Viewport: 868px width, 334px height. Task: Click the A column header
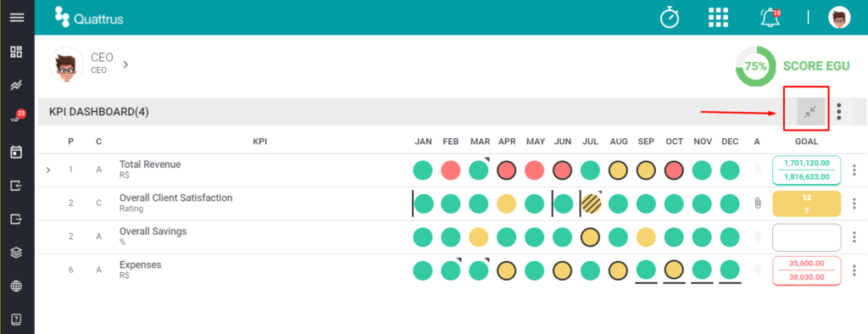pyautogui.click(x=757, y=142)
